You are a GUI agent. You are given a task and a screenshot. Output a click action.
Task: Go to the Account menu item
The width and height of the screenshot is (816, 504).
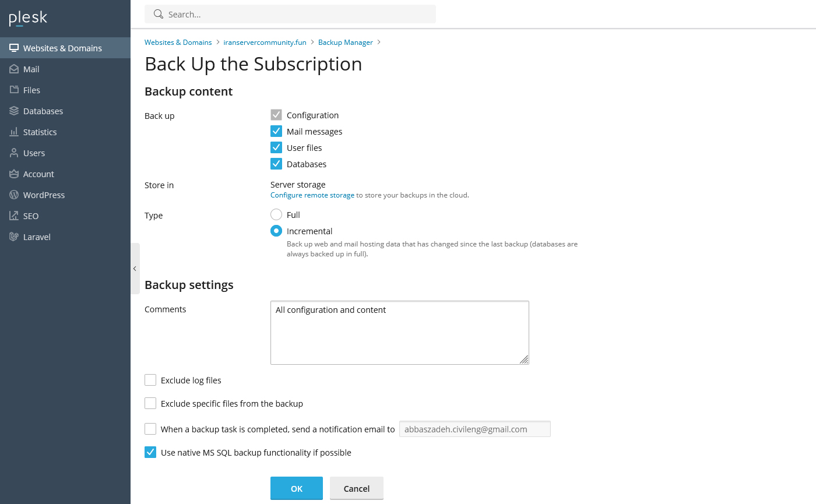point(38,174)
